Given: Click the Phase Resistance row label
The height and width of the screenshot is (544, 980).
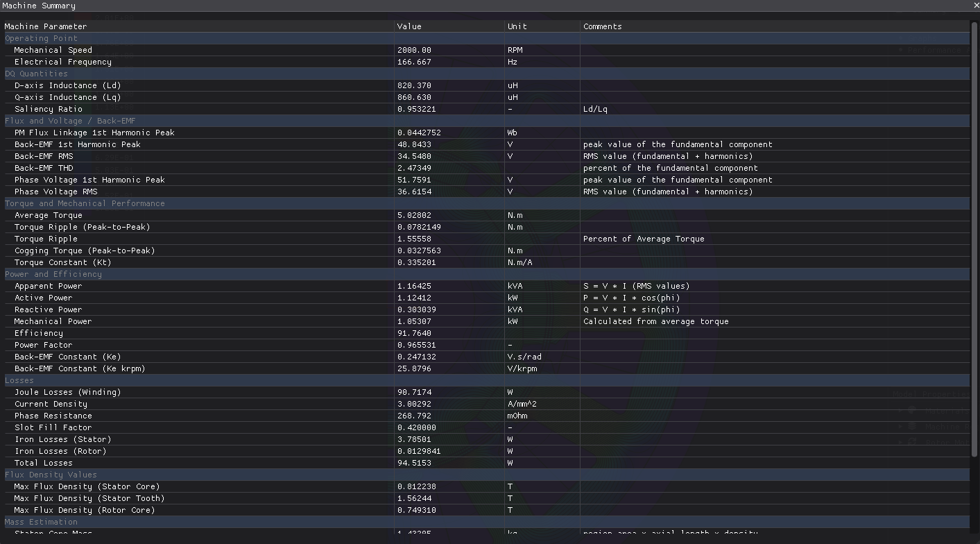Looking at the screenshot, I should coord(53,416).
